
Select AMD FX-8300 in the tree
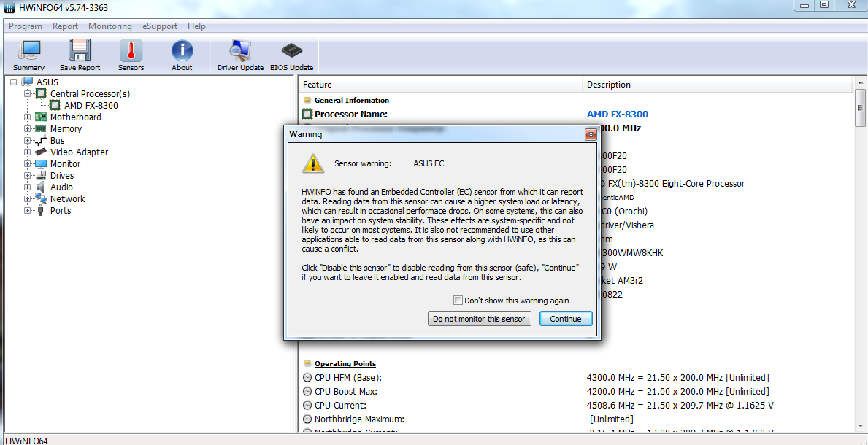pyautogui.click(x=91, y=105)
